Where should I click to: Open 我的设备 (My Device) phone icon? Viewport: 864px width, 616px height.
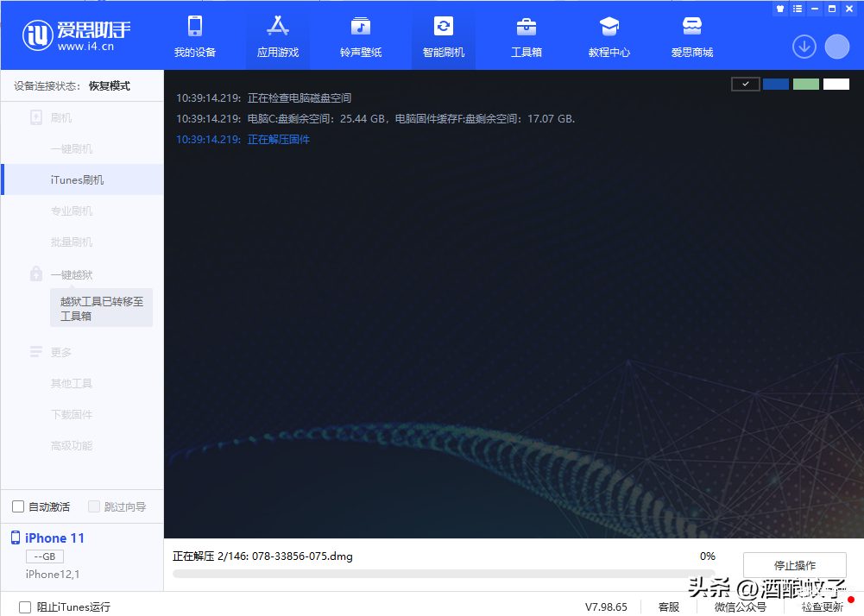coord(195,27)
